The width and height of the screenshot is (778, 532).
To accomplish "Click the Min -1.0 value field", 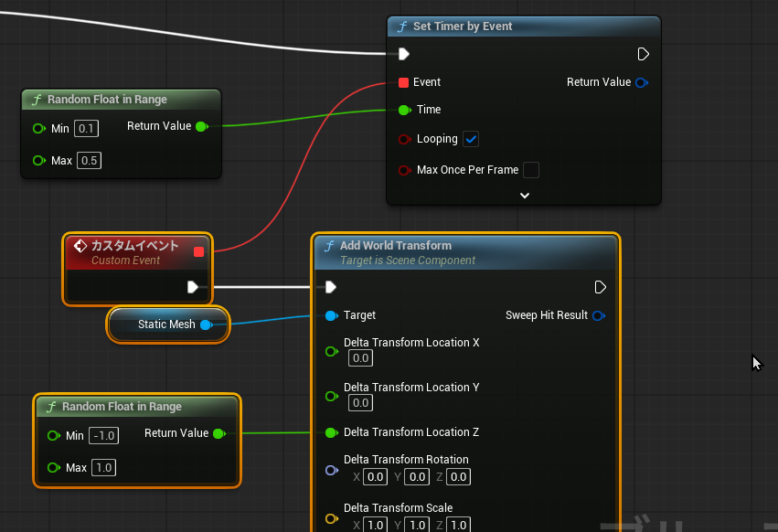I will coord(103,436).
